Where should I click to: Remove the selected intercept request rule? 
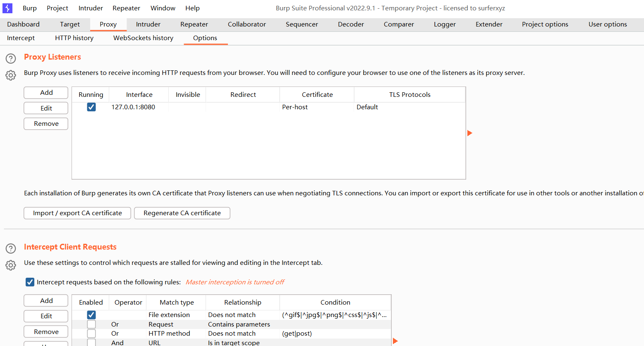(46, 332)
